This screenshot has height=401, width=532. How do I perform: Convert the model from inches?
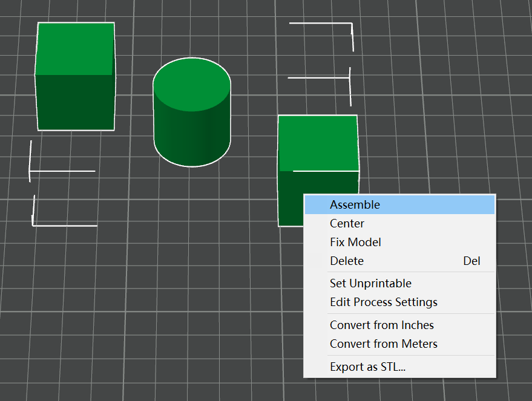[381, 325]
